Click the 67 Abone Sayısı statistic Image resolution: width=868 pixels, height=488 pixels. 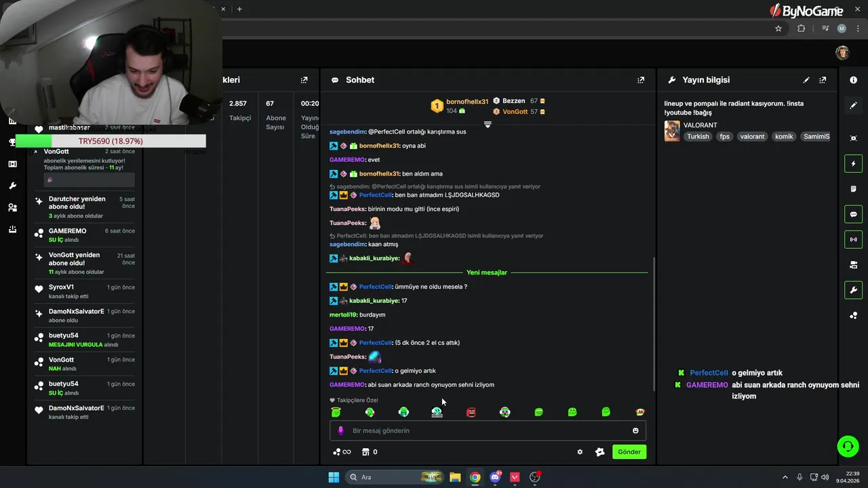(275, 115)
